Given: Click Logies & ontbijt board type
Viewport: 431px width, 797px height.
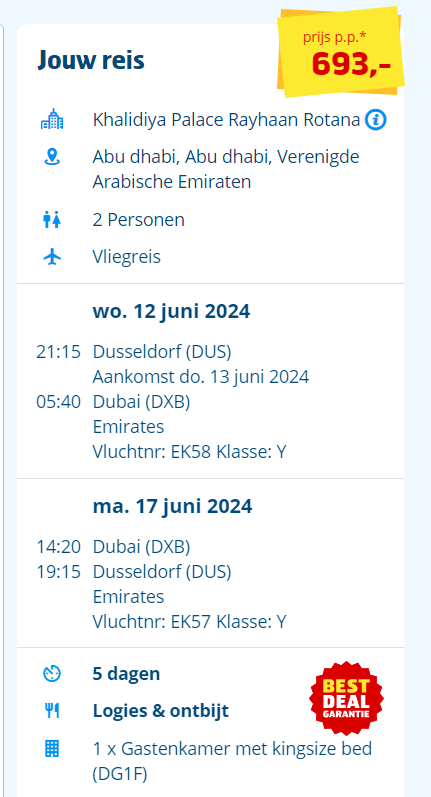Looking at the screenshot, I should tap(161, 711).
